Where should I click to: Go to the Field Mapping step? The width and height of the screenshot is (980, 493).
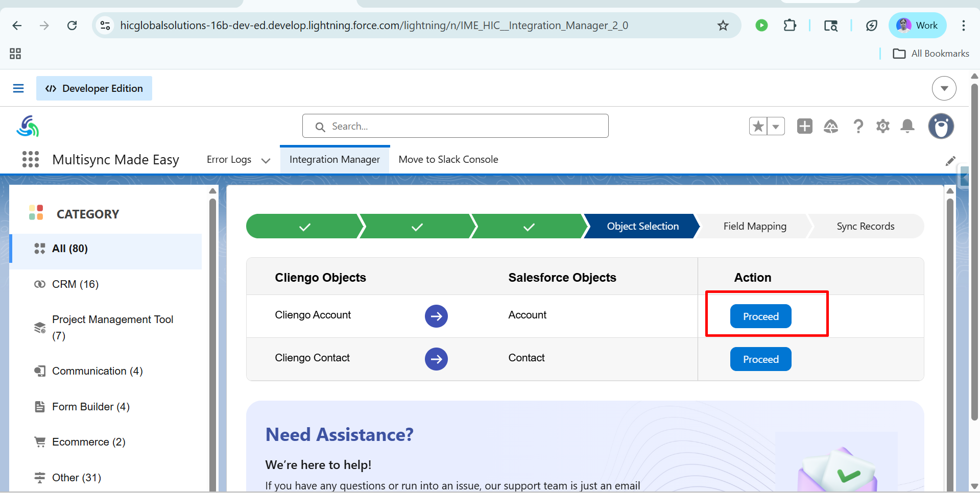pos(754,226)
